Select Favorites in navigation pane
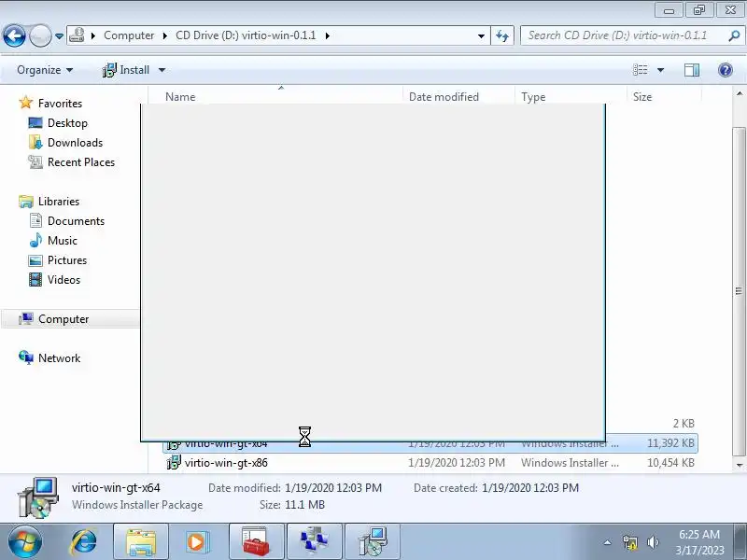 click(x=60, y=104)
